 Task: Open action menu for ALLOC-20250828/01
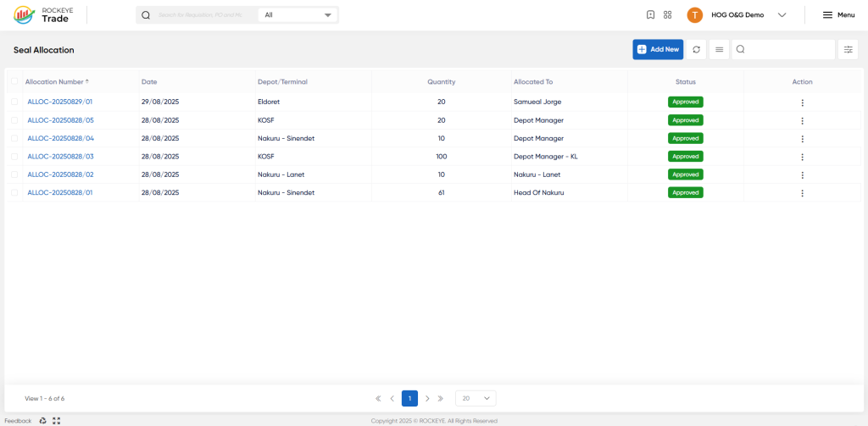[x=802, y=193]
